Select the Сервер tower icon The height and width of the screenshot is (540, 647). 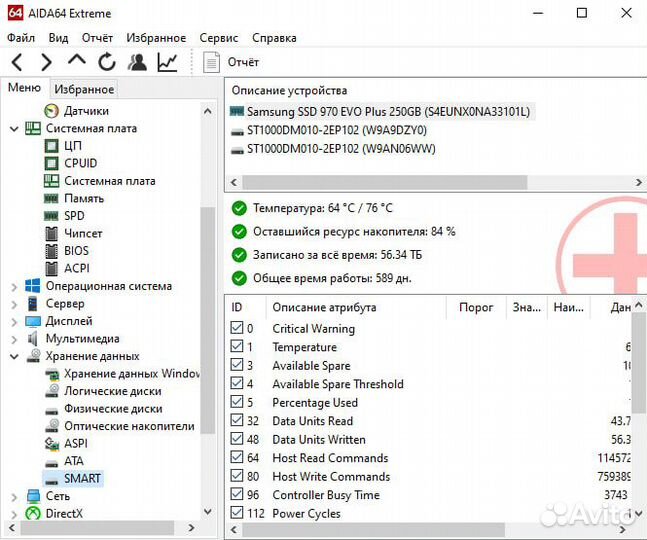33,303
